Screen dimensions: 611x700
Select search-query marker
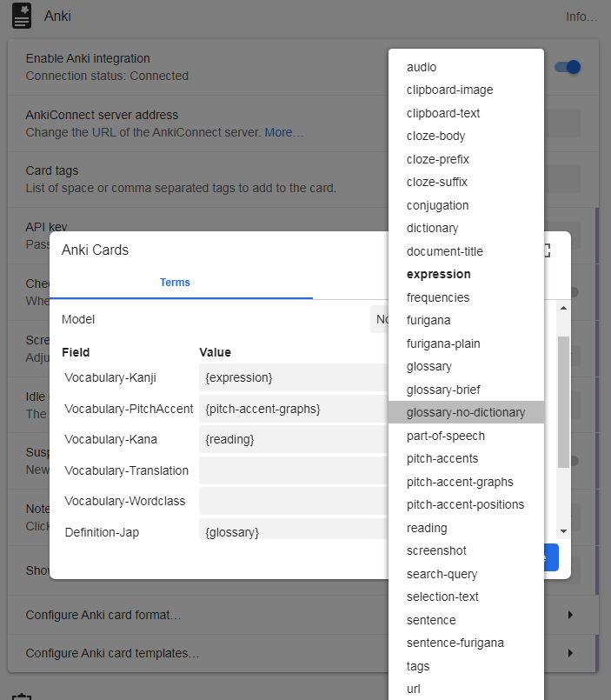pyautogui.click(x=466, y=574)
